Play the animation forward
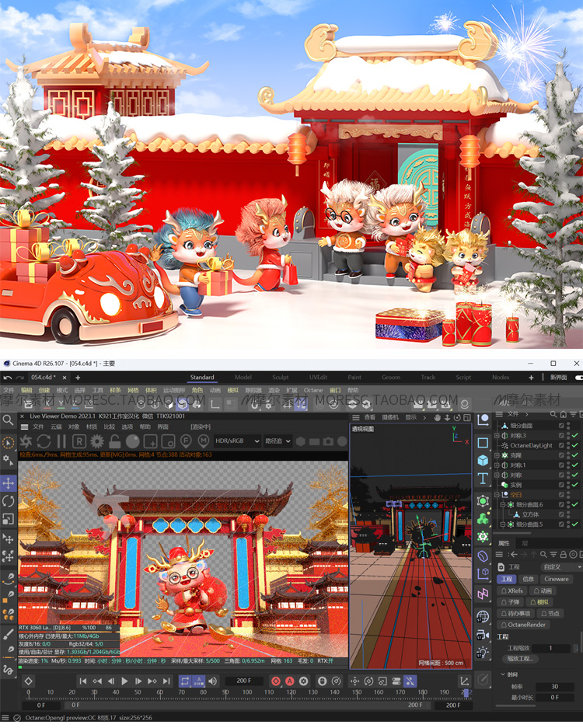The width and height of the screenshot is (583, 728). (x=124, y=681)
